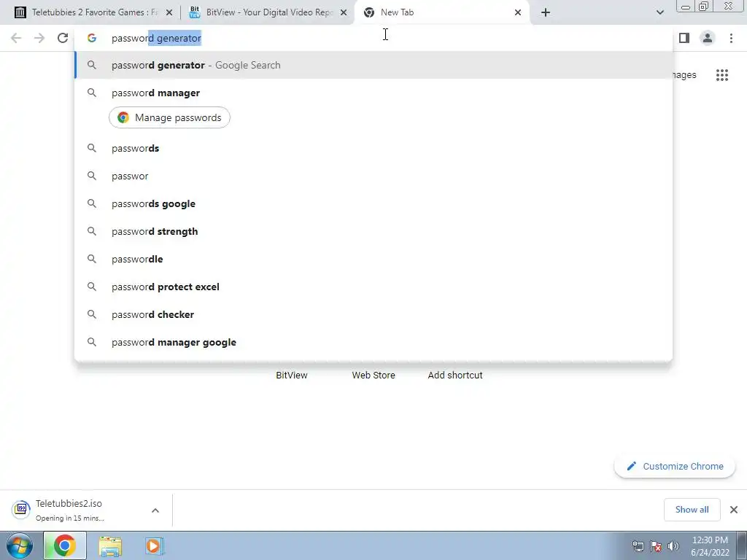Image resolution: width=747 pixels, height=560 pixels.
Task: Open the Google apps grid
Action: point(722,75)
